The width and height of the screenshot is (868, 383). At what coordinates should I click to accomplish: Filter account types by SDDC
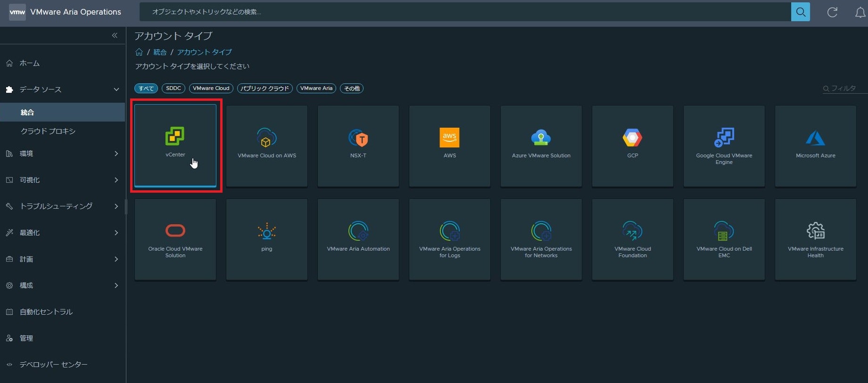[x=174, y=88]
